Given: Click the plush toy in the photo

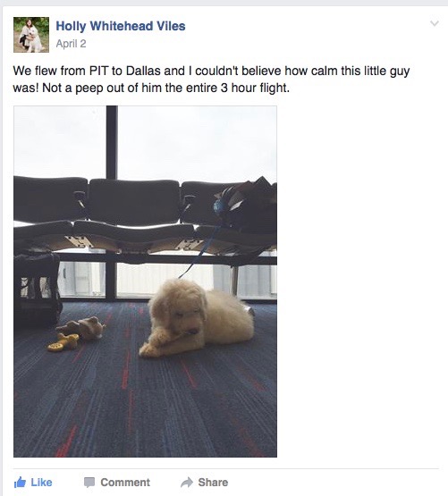Looking at the screenshot, I should [x=81, y=329].
